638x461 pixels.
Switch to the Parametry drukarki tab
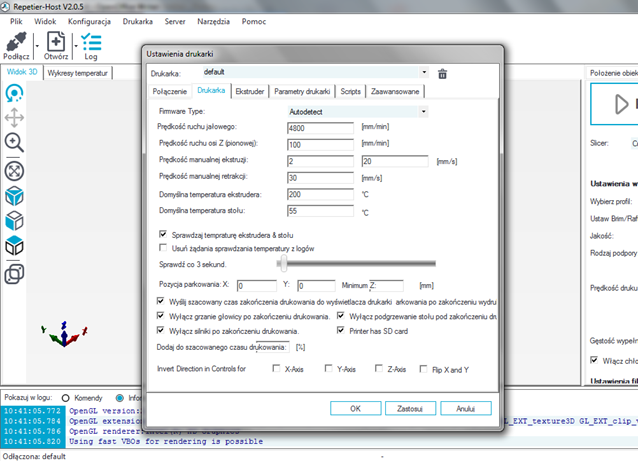tap(302, 92)
